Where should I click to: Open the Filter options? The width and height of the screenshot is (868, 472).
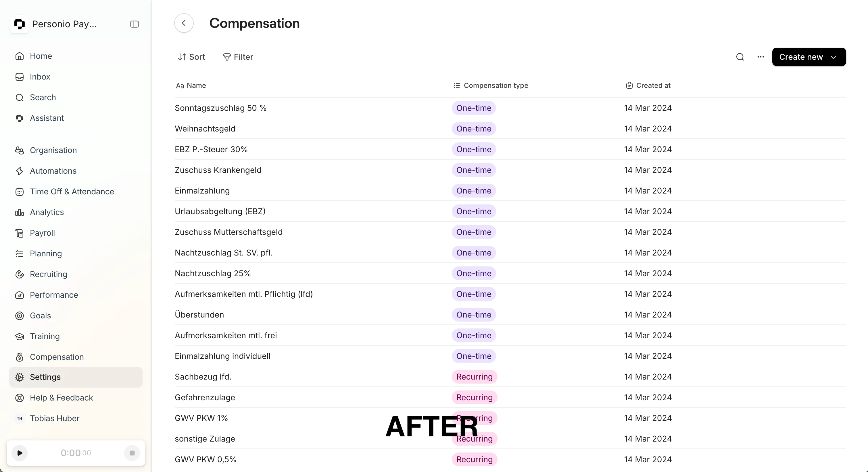coord(238,57)
